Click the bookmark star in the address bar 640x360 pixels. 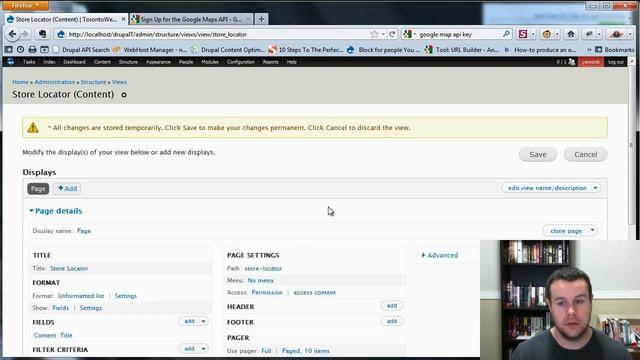tap(374, 34)
